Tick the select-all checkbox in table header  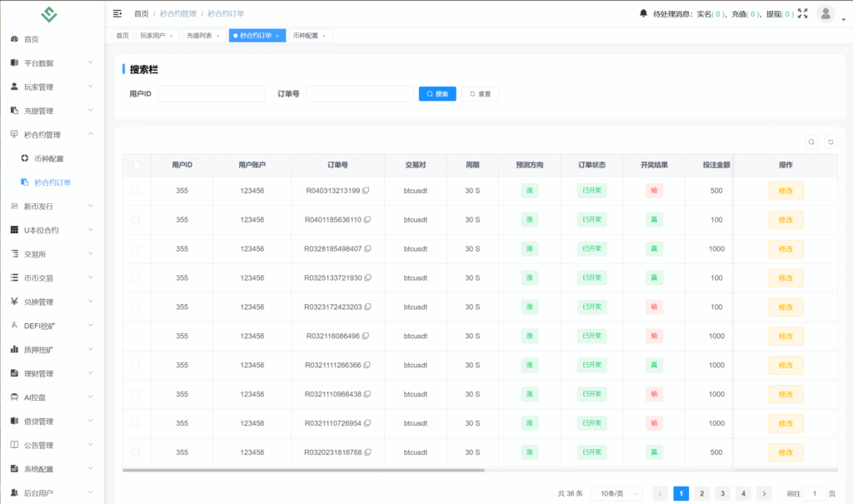(137, 165)
